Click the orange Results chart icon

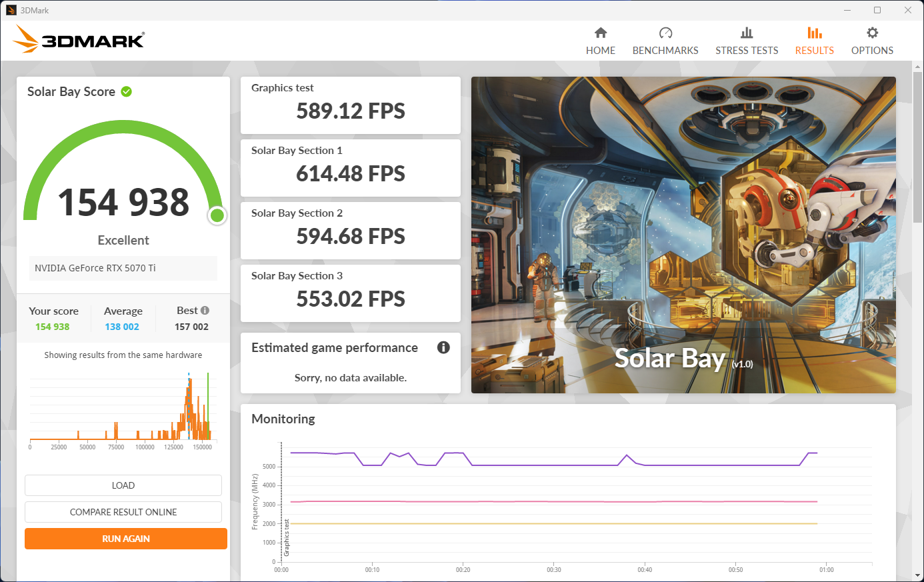[x=814, y=33]
